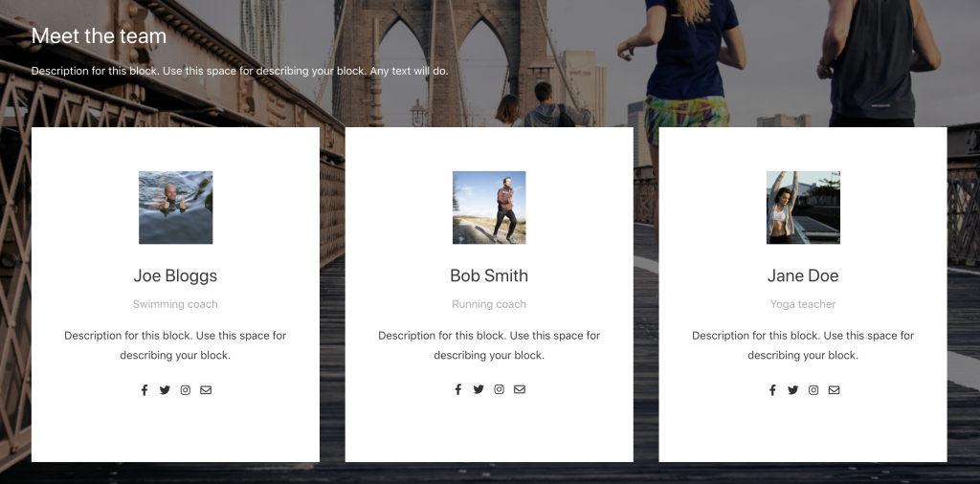
Task: Click Joe Bloggs' email envelope icon
Action: click(x=206, y=389)
